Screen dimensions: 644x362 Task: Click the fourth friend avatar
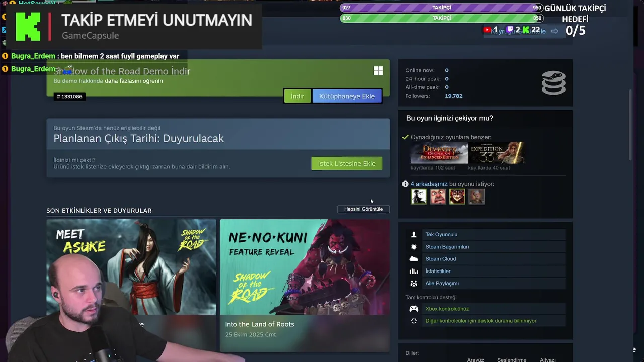coord(476,197)
